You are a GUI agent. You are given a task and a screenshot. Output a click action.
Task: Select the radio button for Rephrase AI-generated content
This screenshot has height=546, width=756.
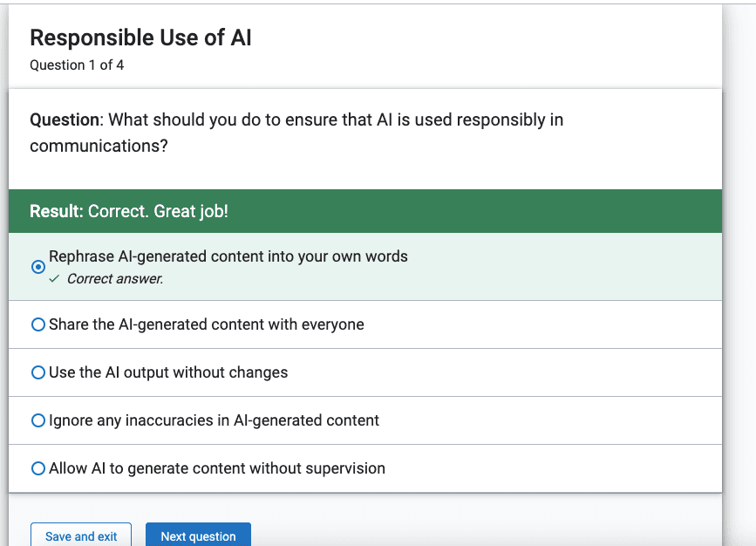tap(38, 267)
